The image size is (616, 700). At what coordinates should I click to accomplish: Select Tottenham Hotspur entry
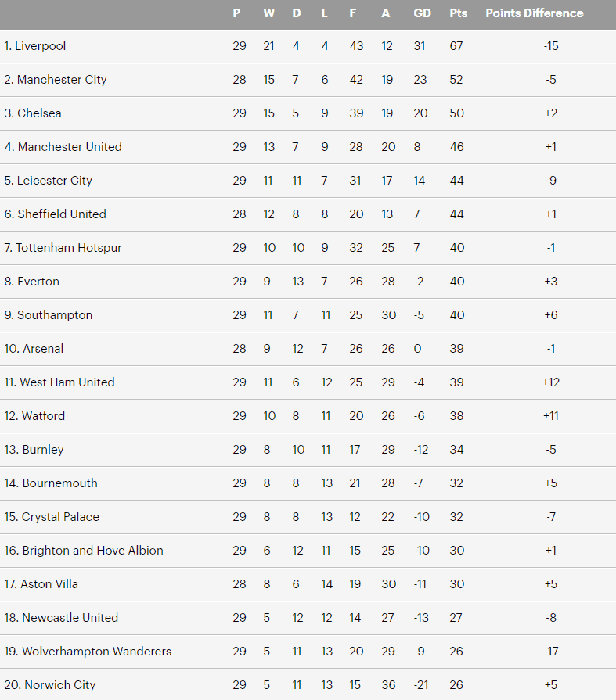tap(63, 248)
